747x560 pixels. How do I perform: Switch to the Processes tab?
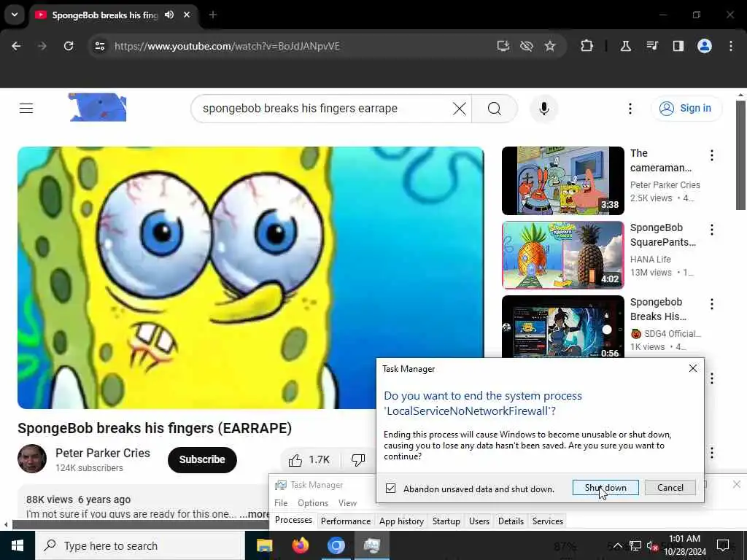tap(293, 520)
